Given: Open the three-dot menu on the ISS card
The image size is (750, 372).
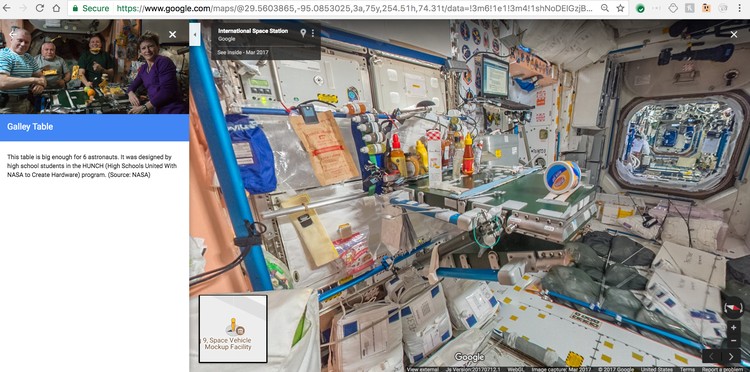Looking at the screenshot, I should pyautogui.click(x=313, y=33).
